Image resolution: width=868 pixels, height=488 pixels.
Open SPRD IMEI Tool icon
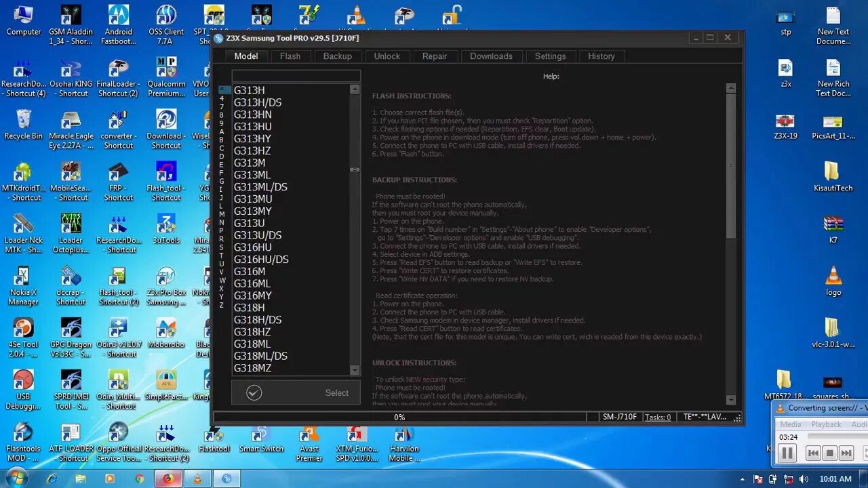pyautogui.click(x=71, y=390)
